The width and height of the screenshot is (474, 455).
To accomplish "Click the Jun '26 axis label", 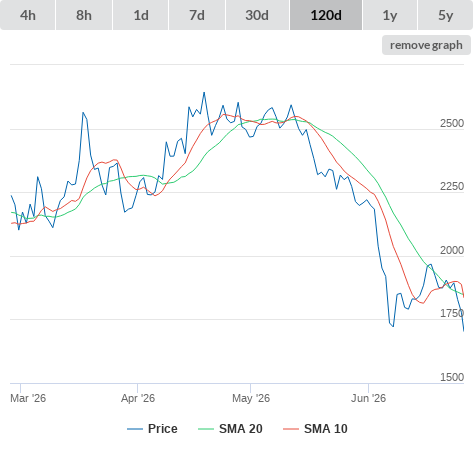I will [368, 398].
